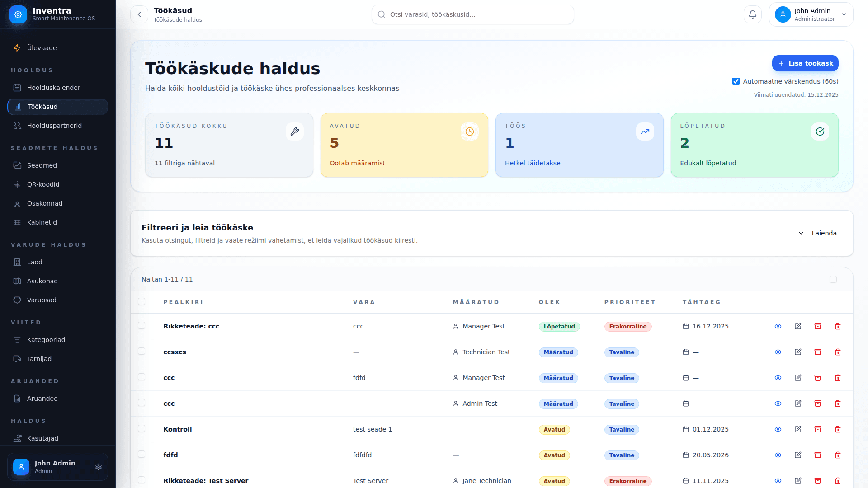This screenshot has height=488, width=868.
Task: Go to Seadmed in sidebar
Action: (x=42, y=165)
